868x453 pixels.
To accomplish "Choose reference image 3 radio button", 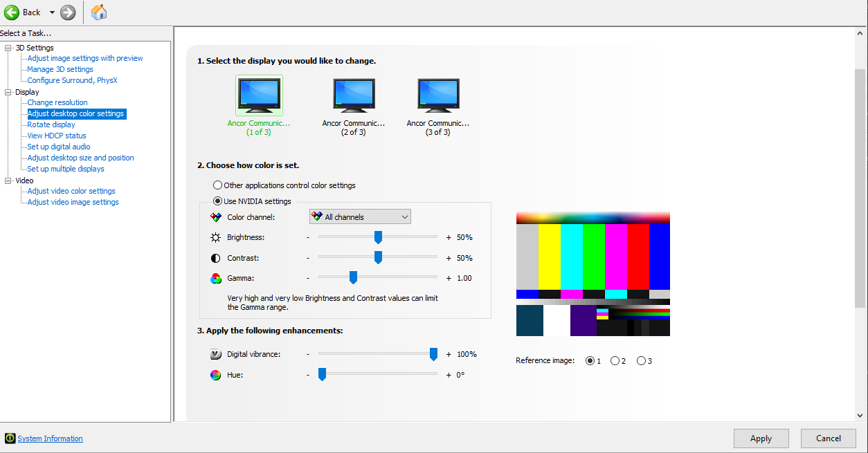I will pyautogui.click(x=641, y=360).
